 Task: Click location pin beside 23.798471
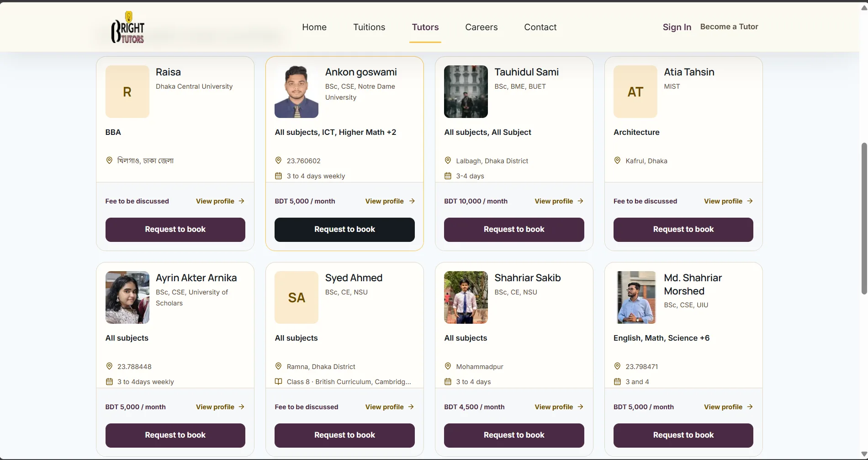coord(617,366)
